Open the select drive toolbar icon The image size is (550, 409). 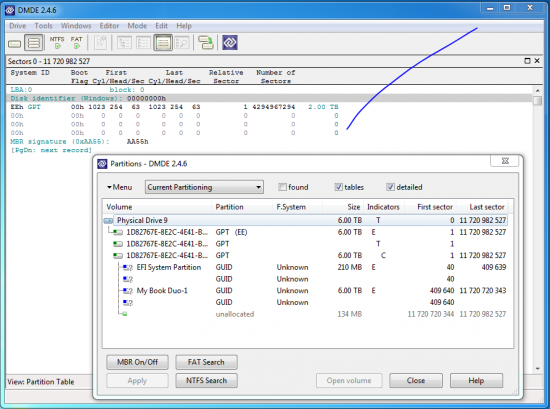pyautogui.click(x=14, y=43)
